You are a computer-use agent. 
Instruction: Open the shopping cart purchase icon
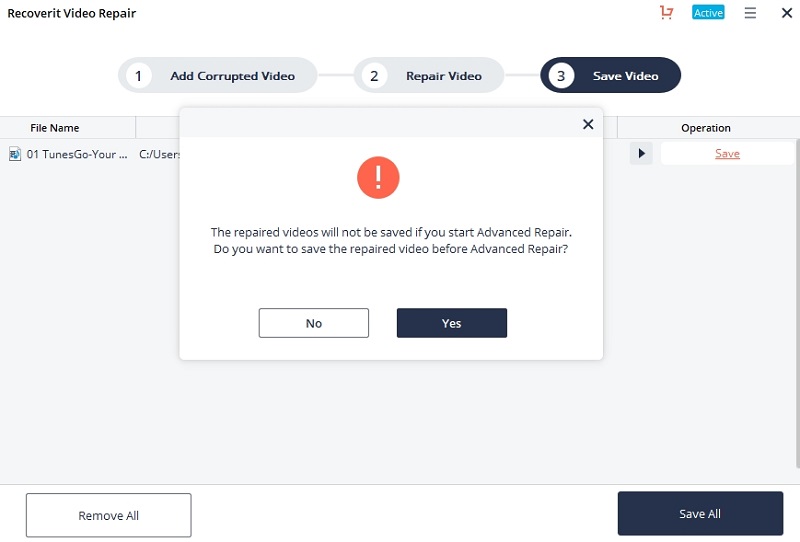click(666, 12)
